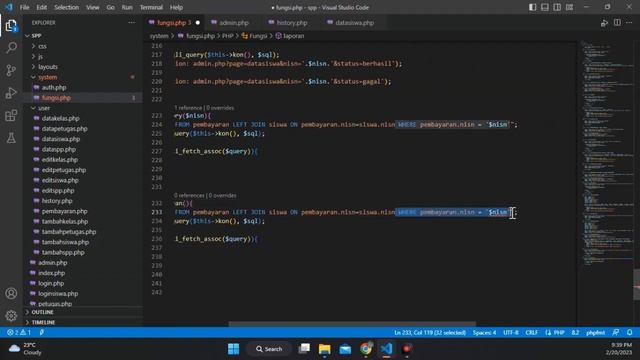Open Explorer panel More Actions ellipsis
This screenshot has height=360, width=640.
point(131,23)
